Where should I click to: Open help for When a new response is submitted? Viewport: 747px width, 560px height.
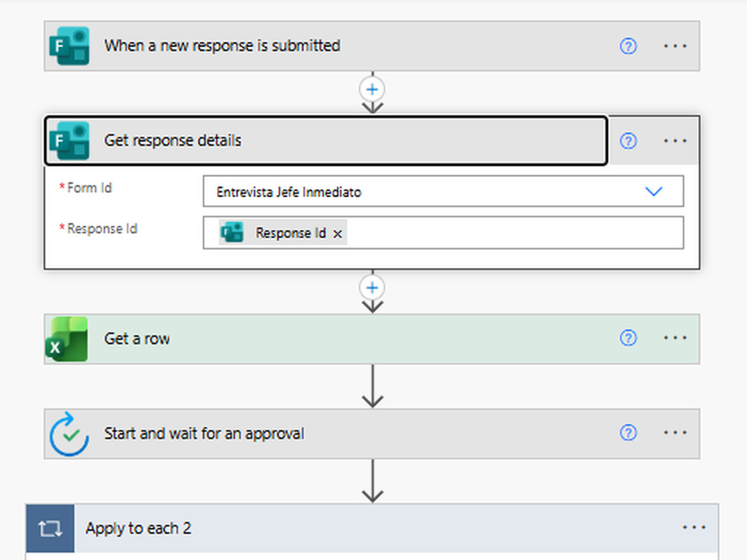[628, 46]
